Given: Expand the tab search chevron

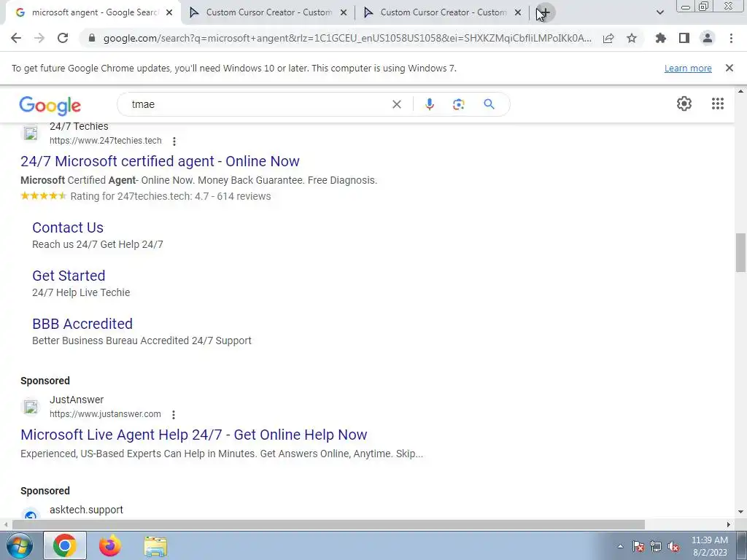Looking at the screenshot, I should tap(659, 13).
